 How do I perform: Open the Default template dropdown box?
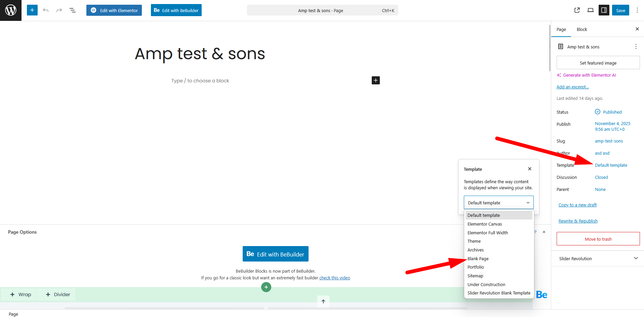tap(498, 203)
